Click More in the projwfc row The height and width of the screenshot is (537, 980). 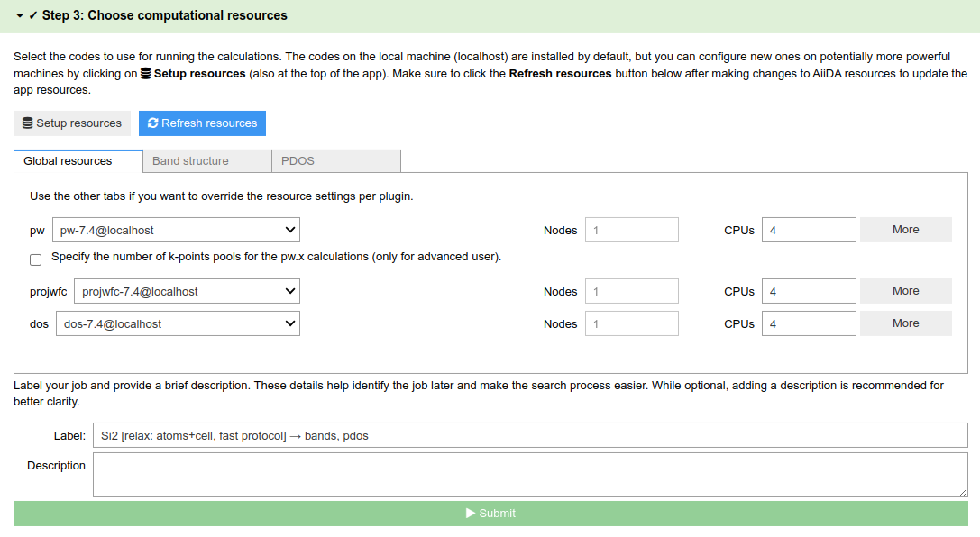905,290
